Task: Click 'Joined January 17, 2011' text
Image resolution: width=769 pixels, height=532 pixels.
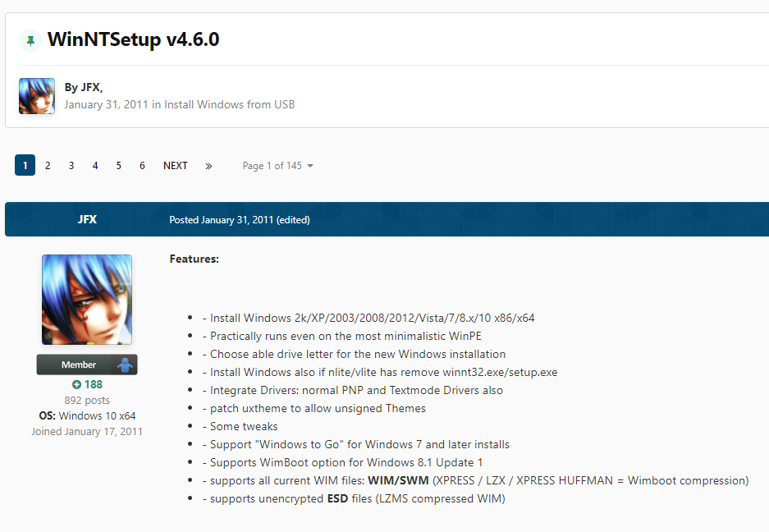Action: point(87,432)
